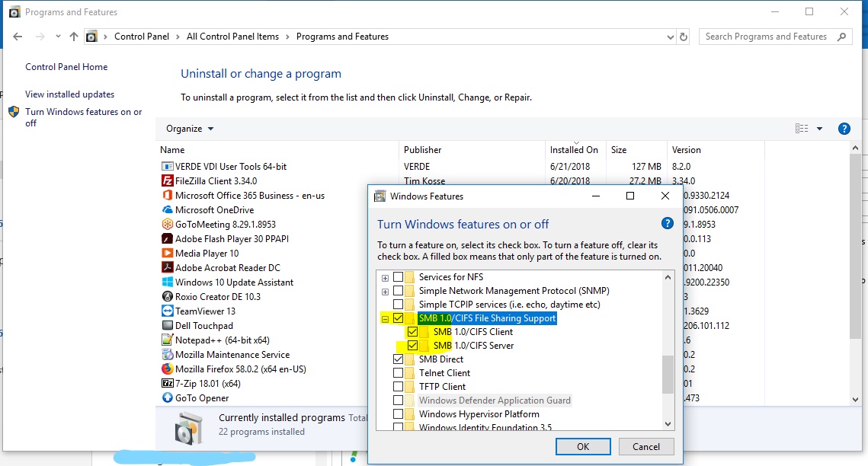Screen dimensions: 868x466
Task: Click the Notepad++ program icon
Action: click(x=167, y=340)
